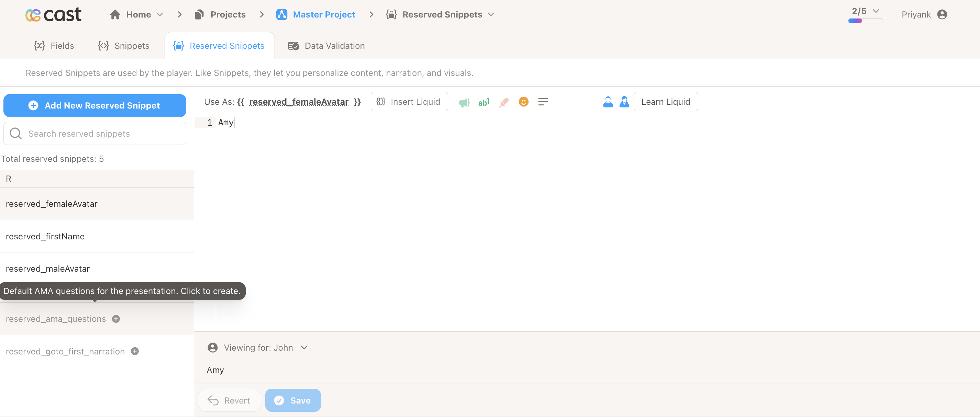The height and width of the screenshot is (419, 980).
Task: Click the plus icon beside reserved_goto_first_narration
Action: click(x=134, y=351)
